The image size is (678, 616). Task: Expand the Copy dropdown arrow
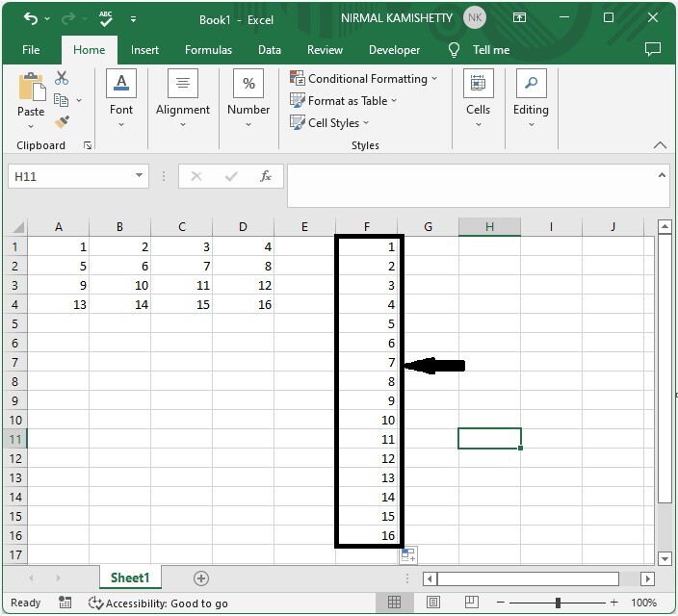click(x=79, y=100)
